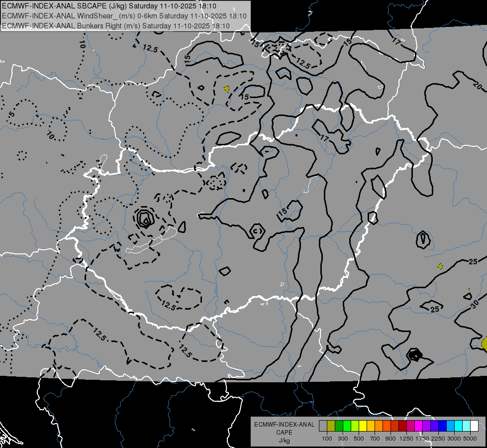Click the dotted contour label 5
Image resolution: width=487 pixels, height=448 pixels.
point(11,114)
